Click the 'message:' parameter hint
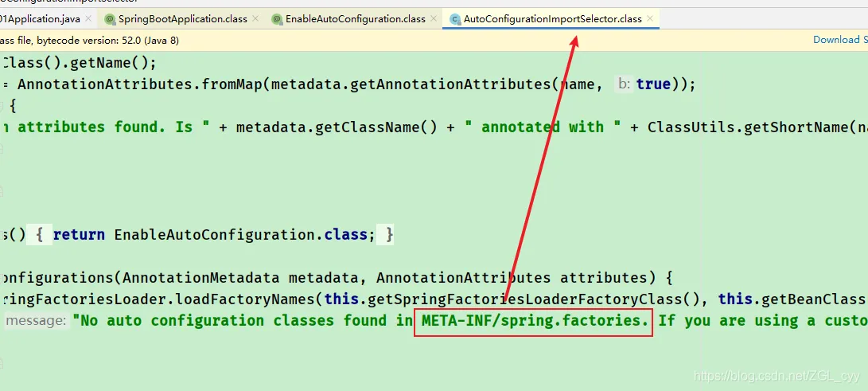868x391 pixels. 36,321
